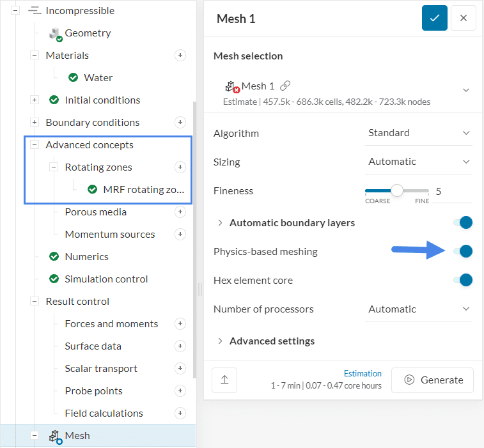This screenshot has width=484, height=448.
Task: Add Forces and moments result control
Action: pos(180,324)
